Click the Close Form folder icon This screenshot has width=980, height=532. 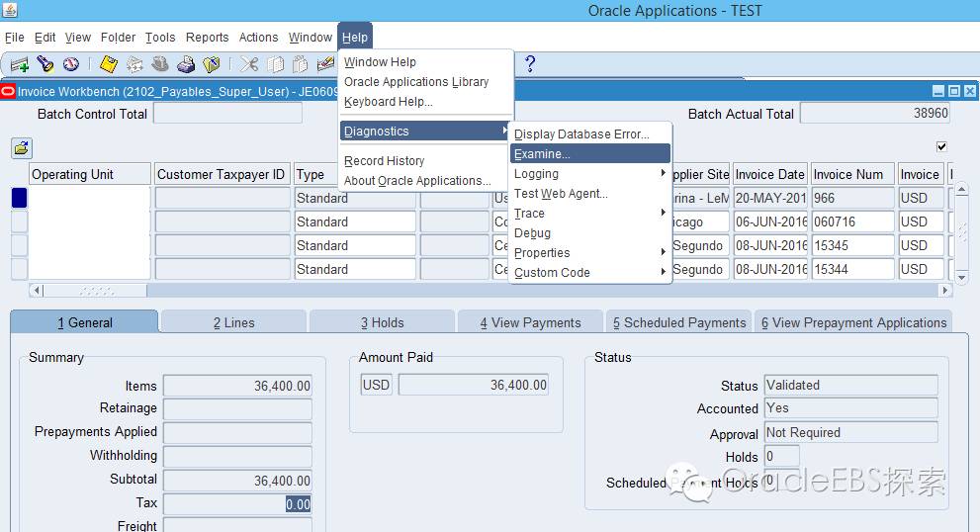click(x=212, y=63)
